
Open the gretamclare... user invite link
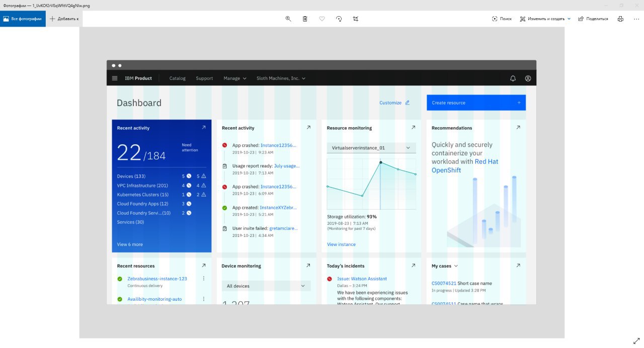click(283, 228)
